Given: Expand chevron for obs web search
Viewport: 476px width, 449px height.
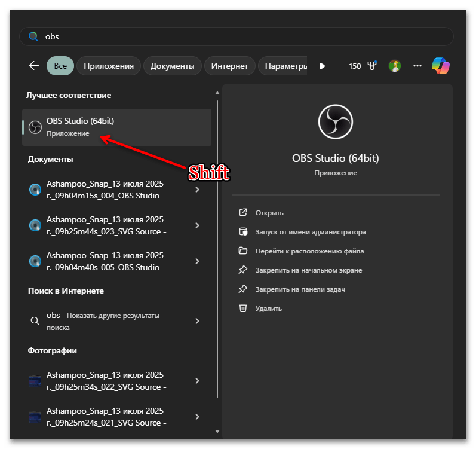Looking at the screenshot, I should (197, 321).
